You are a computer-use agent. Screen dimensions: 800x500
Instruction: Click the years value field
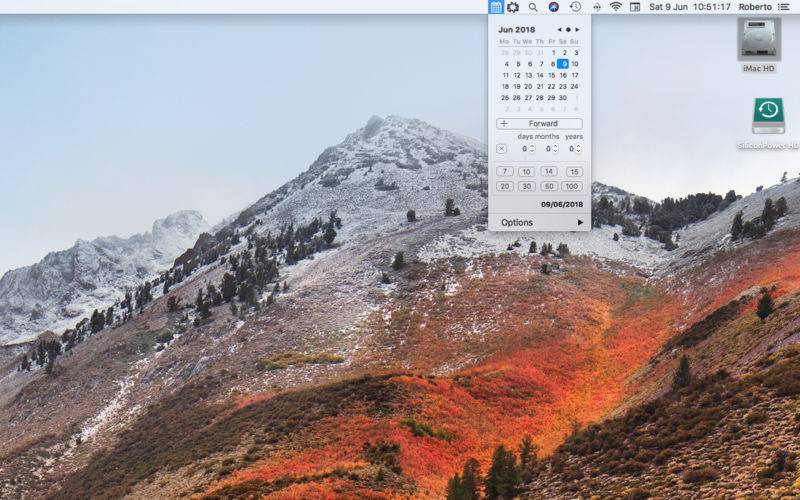click(x=571, y=149)
